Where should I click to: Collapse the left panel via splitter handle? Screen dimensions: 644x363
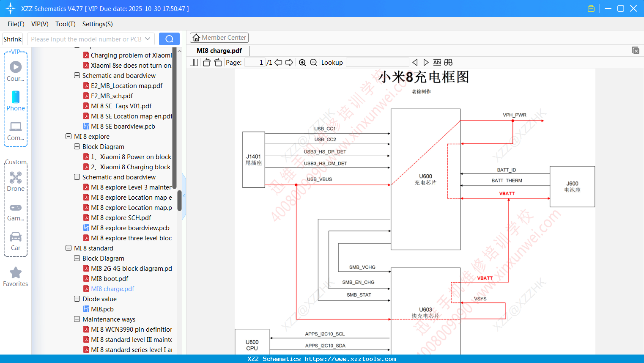click(184, 195)
